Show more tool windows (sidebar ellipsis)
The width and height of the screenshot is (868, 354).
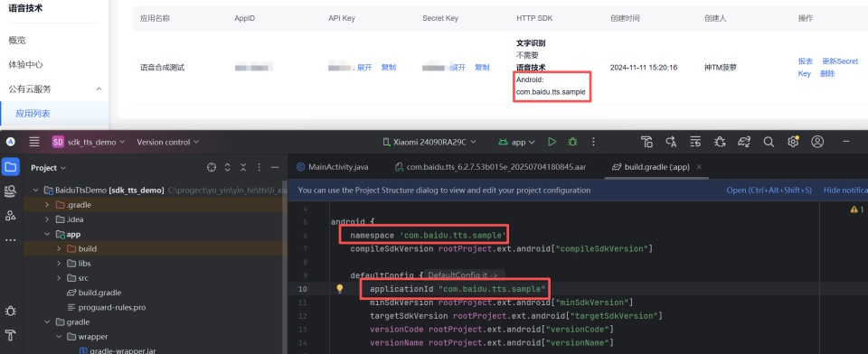[11, 240]
